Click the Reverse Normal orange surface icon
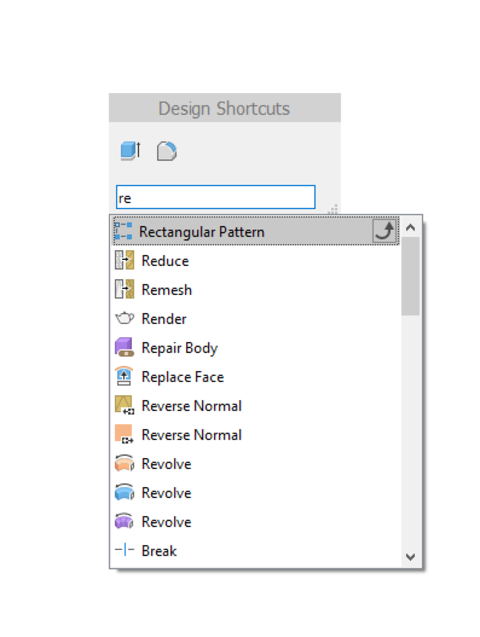Screen dimensions: 480x637 [x=124, y=434]
